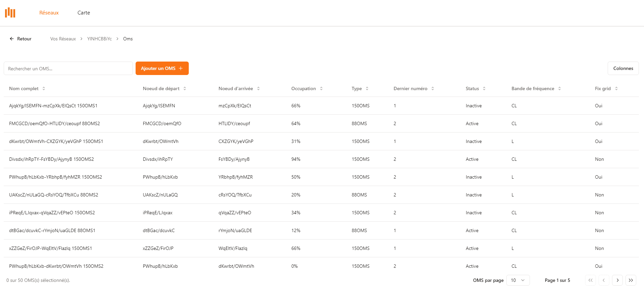Click the sort icon beside Nom complet
The width and height of the screenshot is (644, 295).
click(x=44, y=88)
